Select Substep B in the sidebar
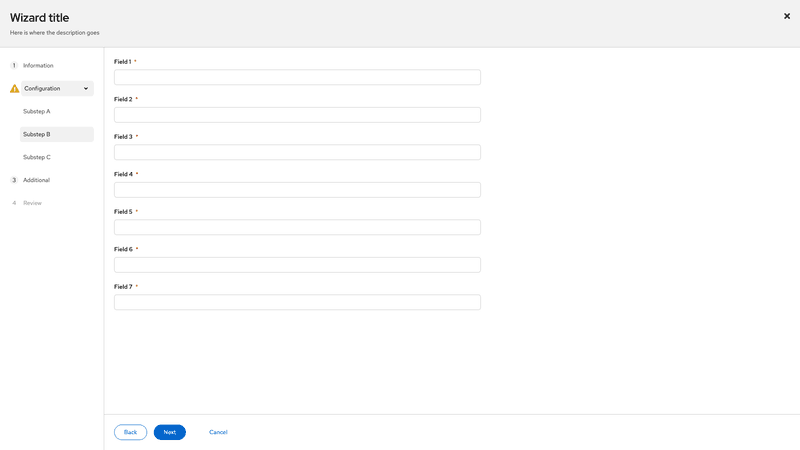800x450 pixels. [x=37, y=134]
